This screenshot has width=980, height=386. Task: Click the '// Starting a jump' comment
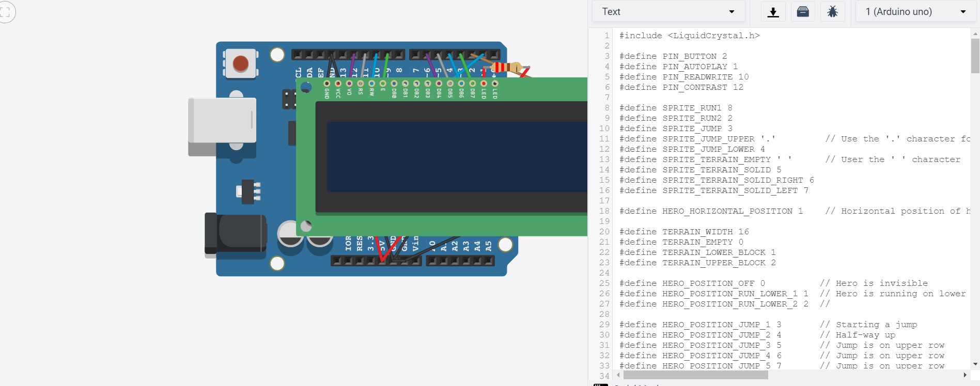pos(868,325)
